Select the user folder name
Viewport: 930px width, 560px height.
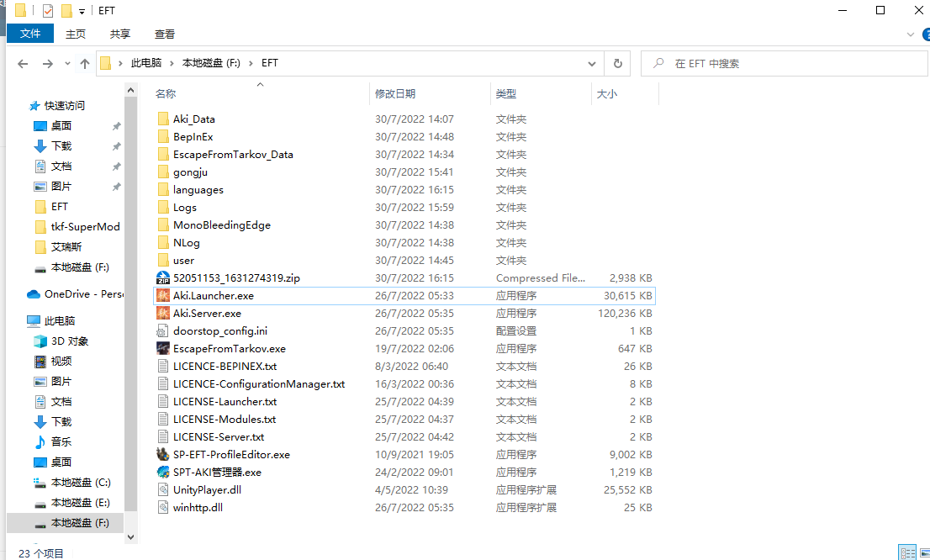[183, 261]
